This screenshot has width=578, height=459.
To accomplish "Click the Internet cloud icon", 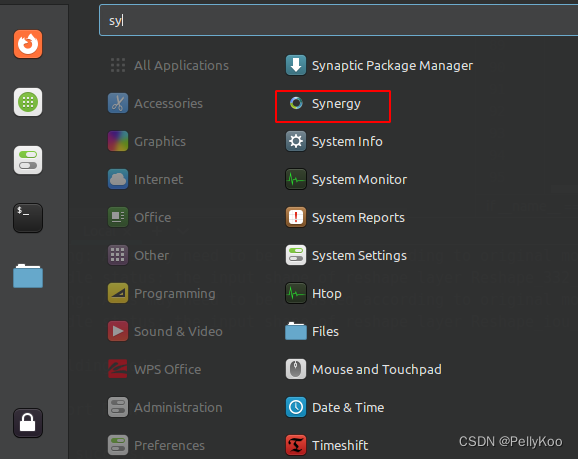I will (118, 179).
